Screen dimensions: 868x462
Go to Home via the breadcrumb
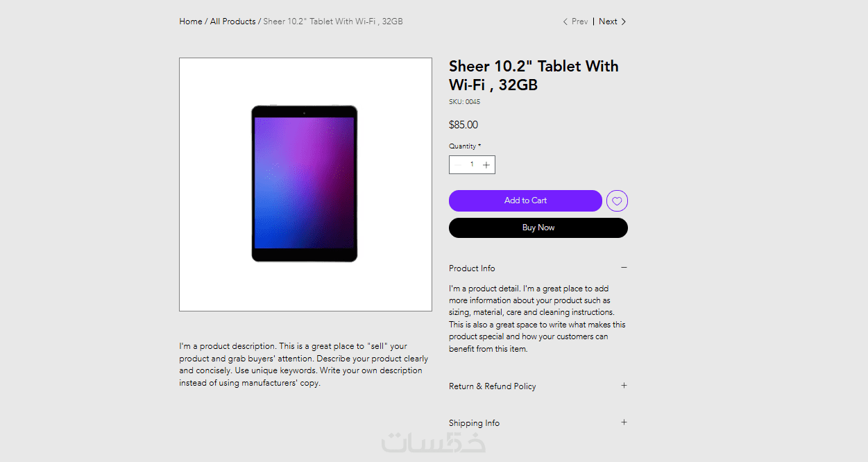click(191, 22)
